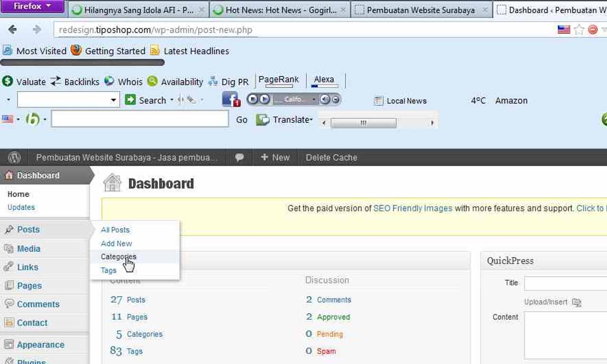Click the red Adblock stop icon

pyautogui.click(x=593, y=30)
